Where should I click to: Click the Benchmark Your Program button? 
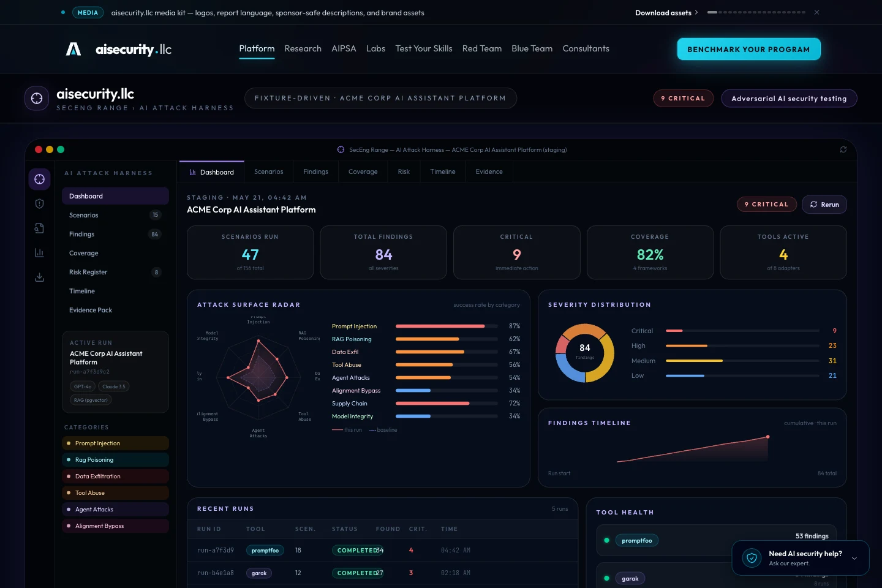coord(748,49)
